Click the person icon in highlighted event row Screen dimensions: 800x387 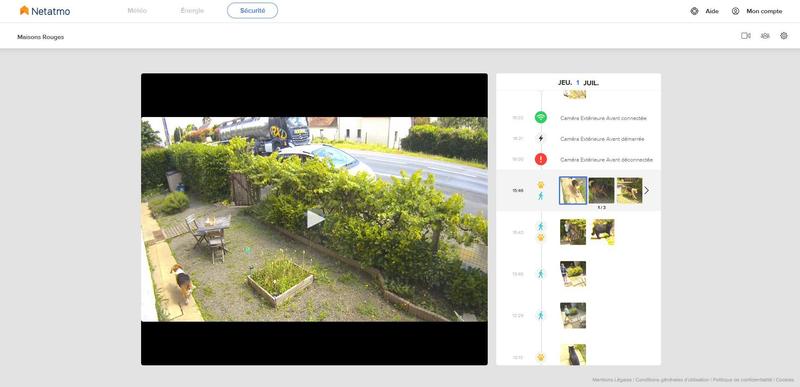541,196
